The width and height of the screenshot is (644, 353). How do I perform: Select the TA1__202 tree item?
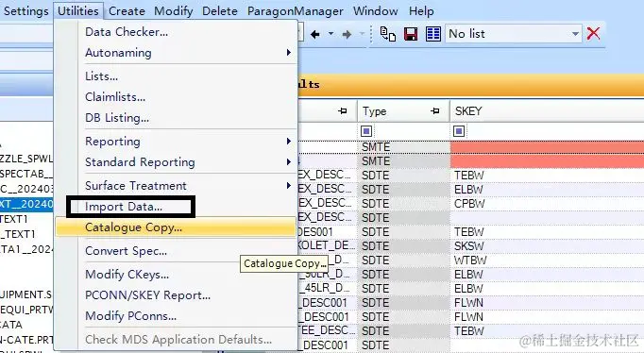[x=26, y=249]
